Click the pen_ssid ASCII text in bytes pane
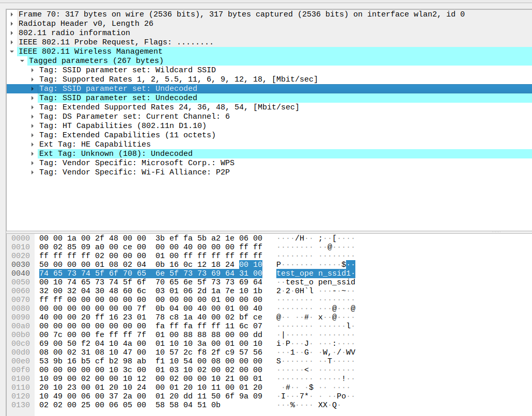Viewport: 532px width, 416px height. (337, 282)
